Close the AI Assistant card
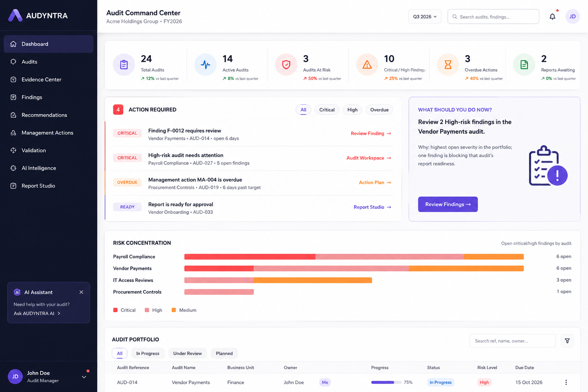Viewport: 588px width, 392px height. [81, 292]
